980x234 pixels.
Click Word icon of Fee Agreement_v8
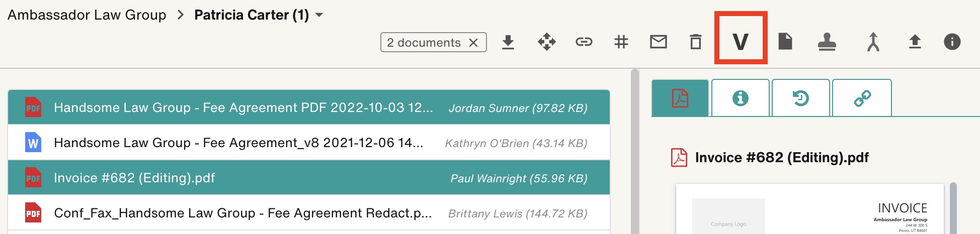(33, 143)
